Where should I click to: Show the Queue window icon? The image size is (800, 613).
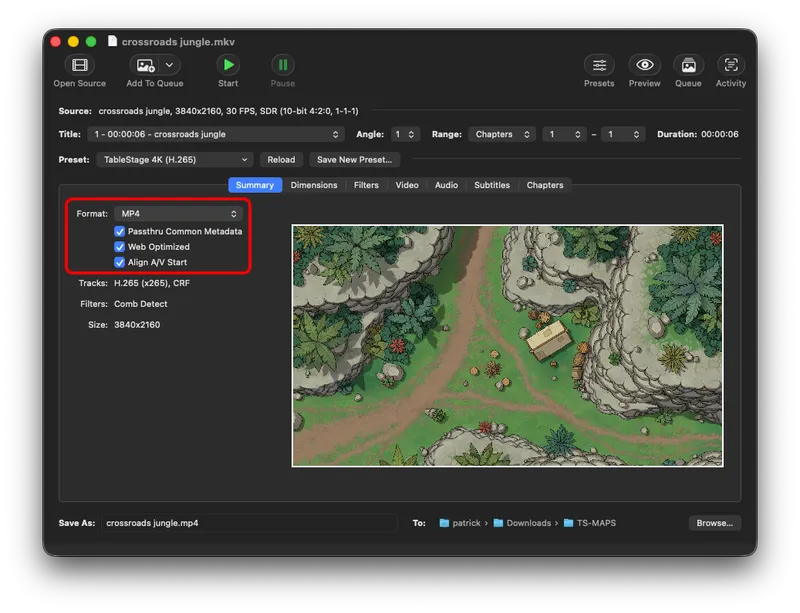688,65
